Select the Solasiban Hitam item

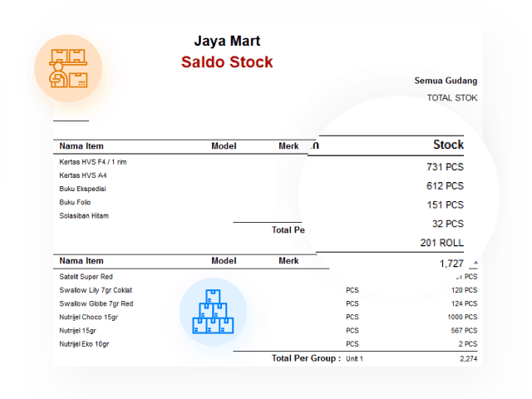click(x=84, y=215)
